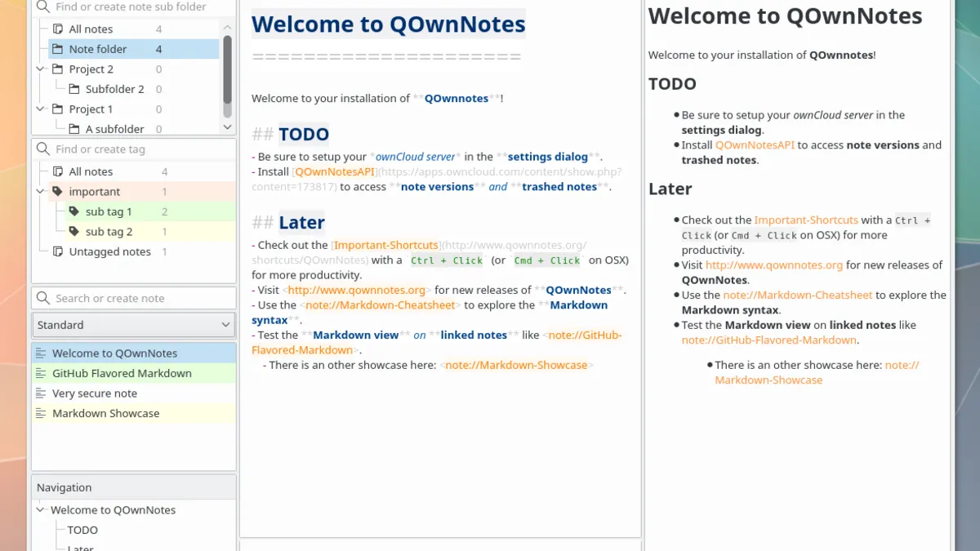
Task: Collapse the important tag
Action: pos(41,192)
